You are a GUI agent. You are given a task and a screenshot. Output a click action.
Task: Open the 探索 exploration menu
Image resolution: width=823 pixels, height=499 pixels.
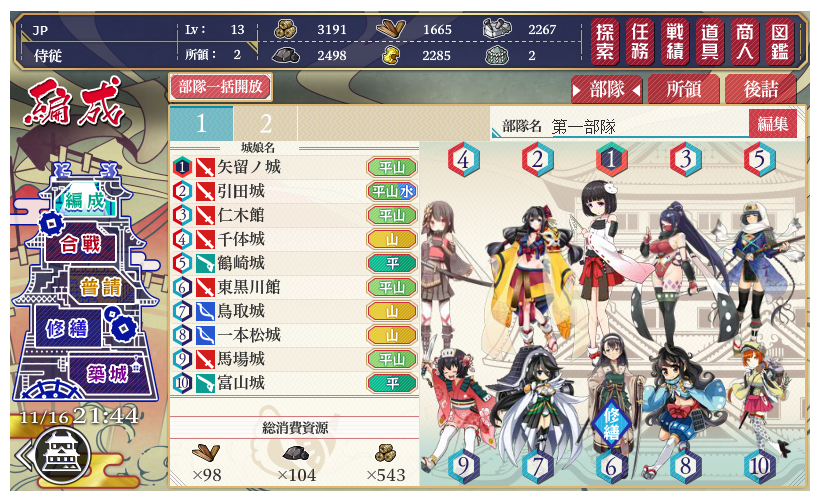tap(605, 41)
